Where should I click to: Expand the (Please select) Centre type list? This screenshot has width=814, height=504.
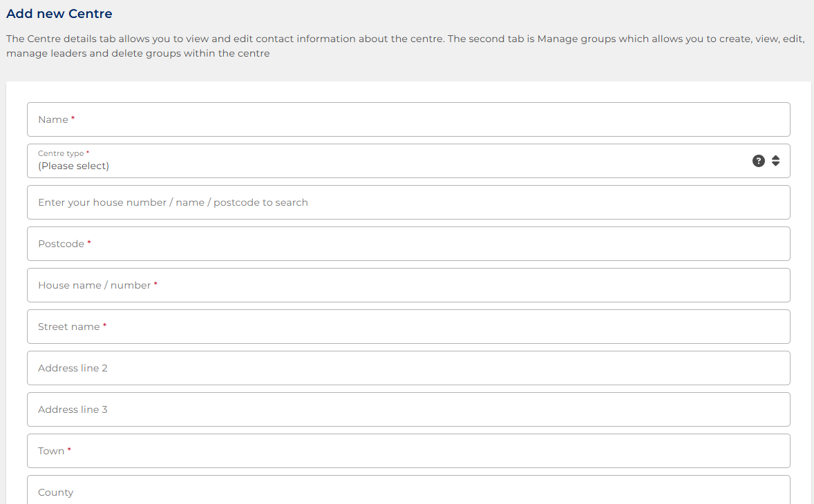point(408,161)
